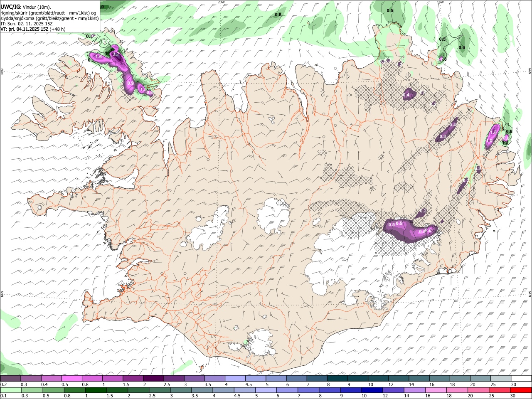Click the pale grey swatch between 25 and 30
Screen dimensions: 532x399
[500, 378]
